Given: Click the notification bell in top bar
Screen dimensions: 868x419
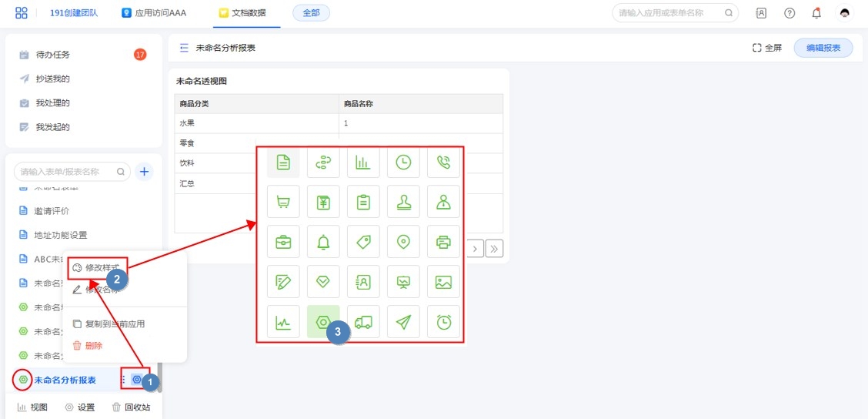Looking at the screenshot, I should tap(816, 13).
